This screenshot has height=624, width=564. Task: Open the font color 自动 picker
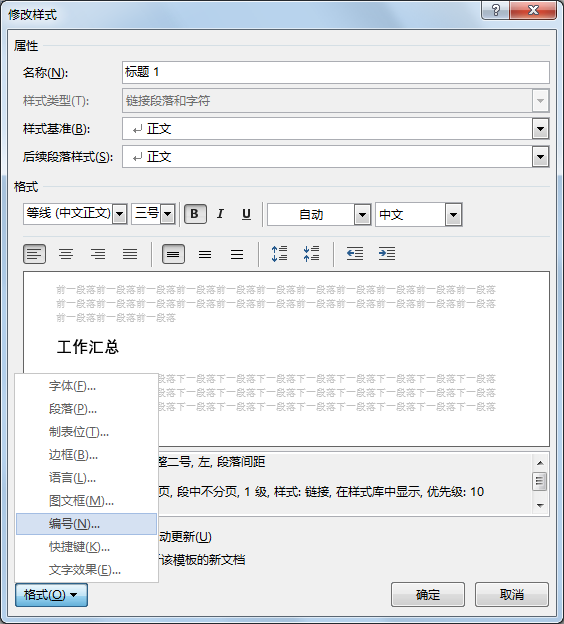click(x=319, y=215)
